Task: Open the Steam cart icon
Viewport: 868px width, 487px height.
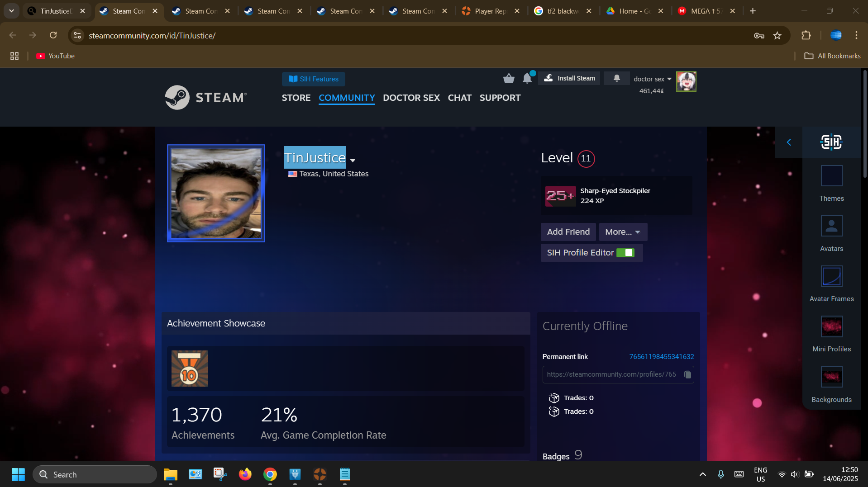Action: point(509,78)
